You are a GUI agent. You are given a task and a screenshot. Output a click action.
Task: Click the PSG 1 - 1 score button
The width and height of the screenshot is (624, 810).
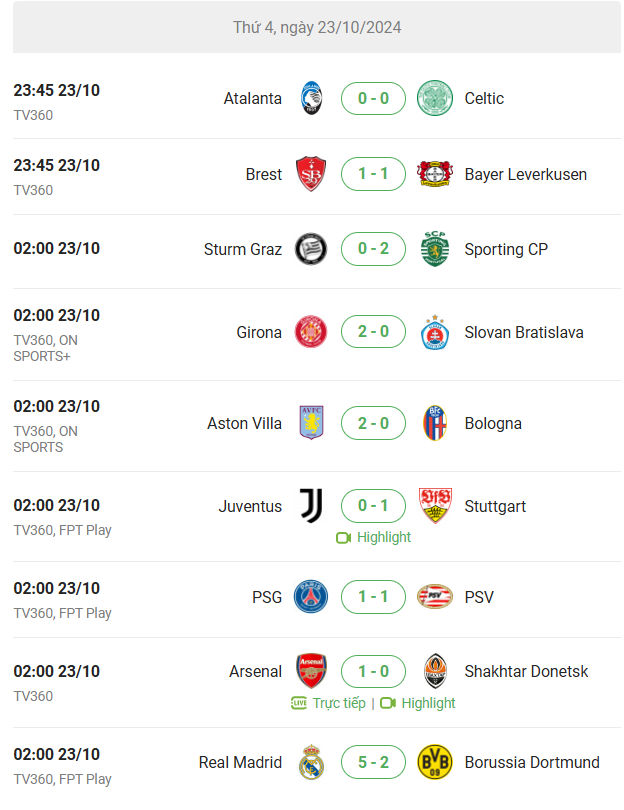tap(373, 597)
